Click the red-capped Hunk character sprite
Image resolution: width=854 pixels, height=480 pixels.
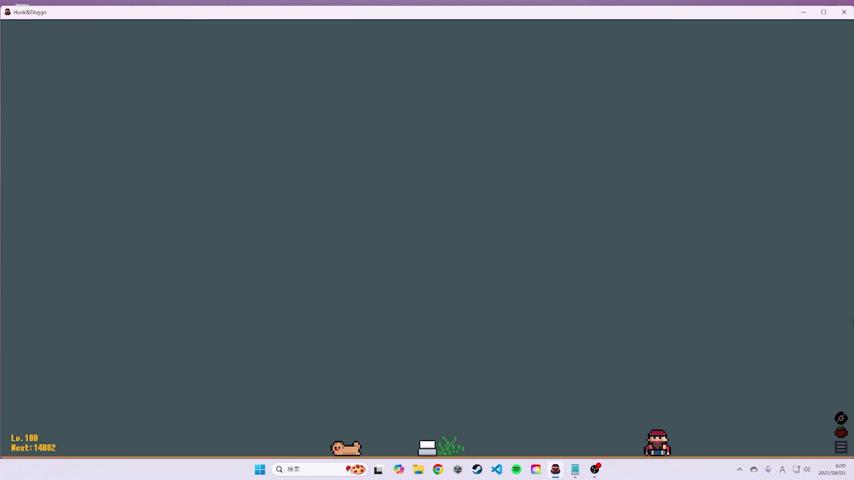point(657,442)
